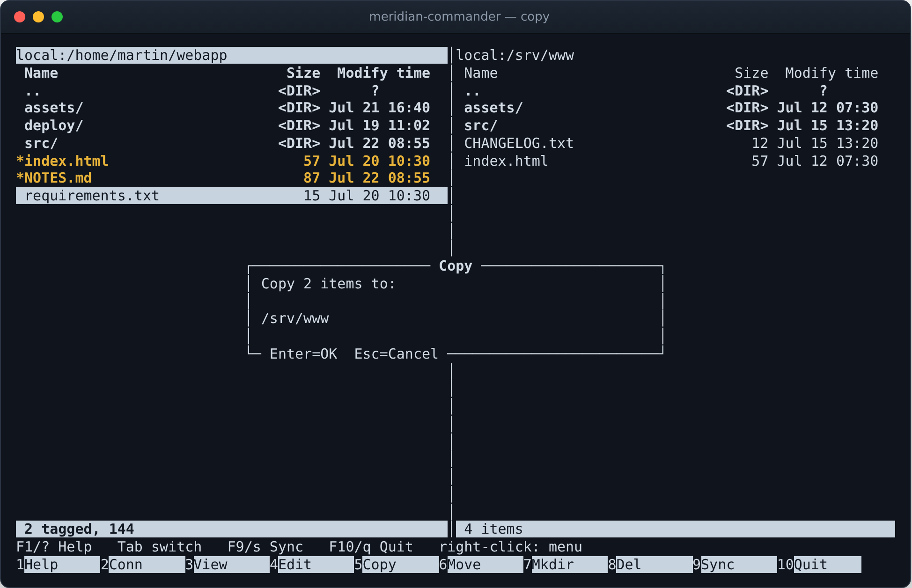Select the deploy/ directory row
The width and height of the screenshot is (912, 588).
tap(232, 125)
